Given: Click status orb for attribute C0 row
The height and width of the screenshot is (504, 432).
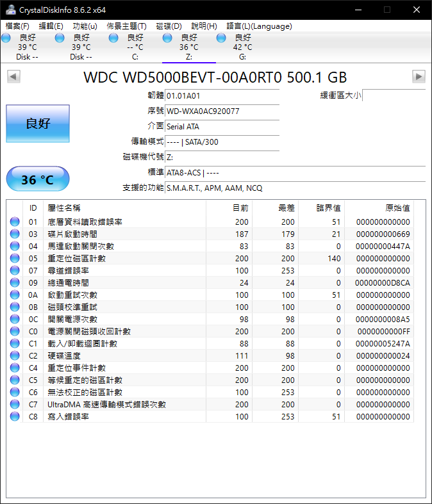Looking at the screenshot, I should coord(15,331).
